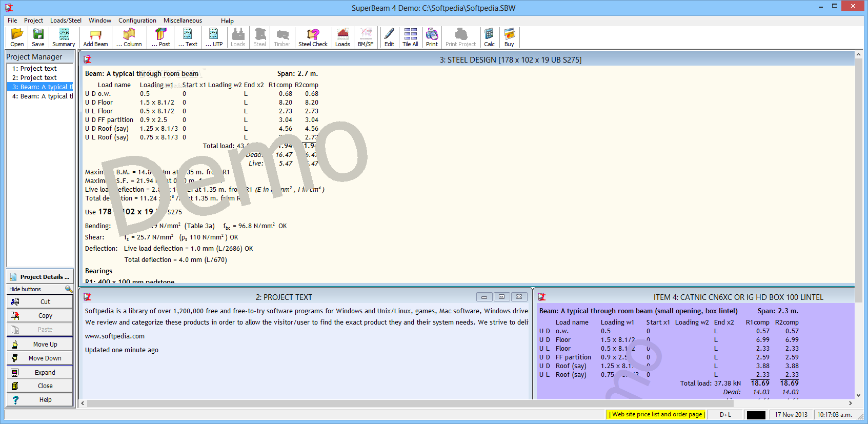Click the '17 Nov 2013' date in status bar
The width and height of the screenshot is (868, 424).
point(791,415)
